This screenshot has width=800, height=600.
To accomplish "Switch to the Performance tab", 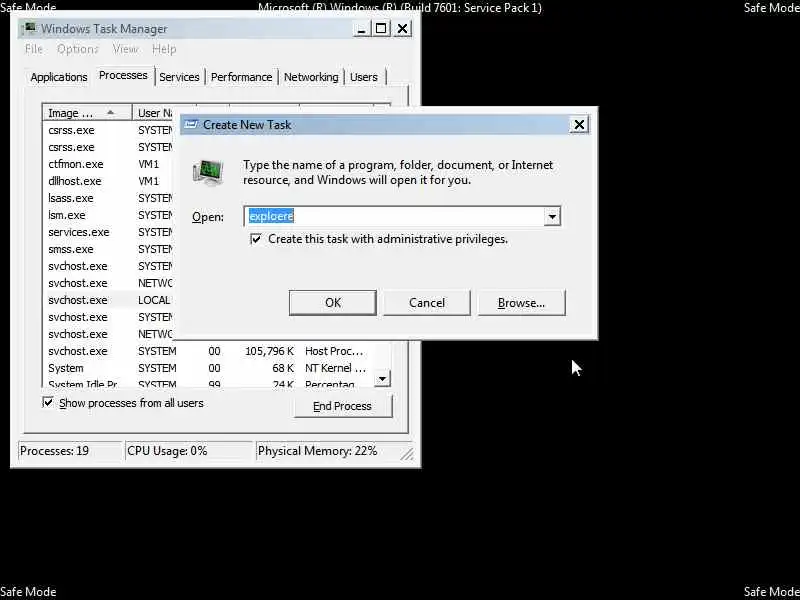I will [x=241, y=77].
